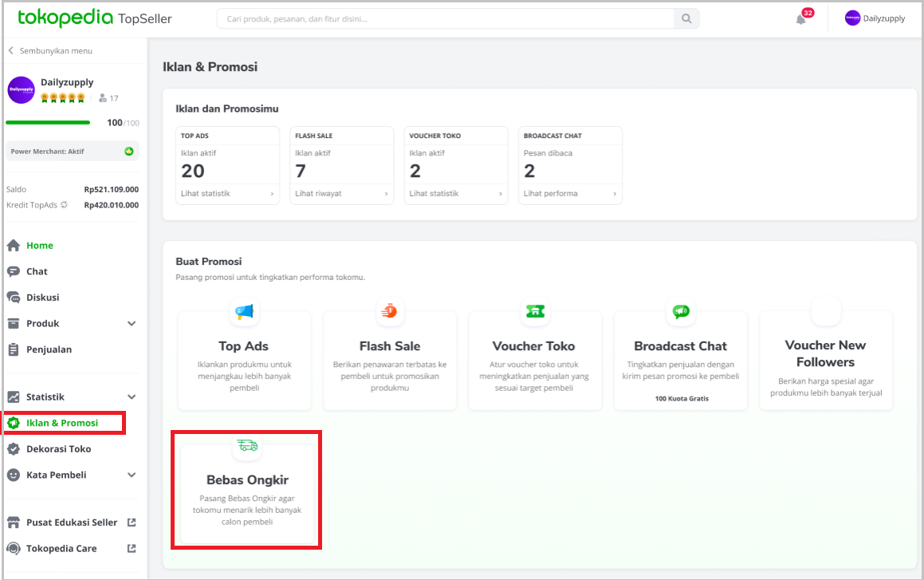This screenshot has height=580, width=924.
Task: Collapse sidebar with Sembunyikan menu
Action: pyautogui.click(x=50, y=51)
